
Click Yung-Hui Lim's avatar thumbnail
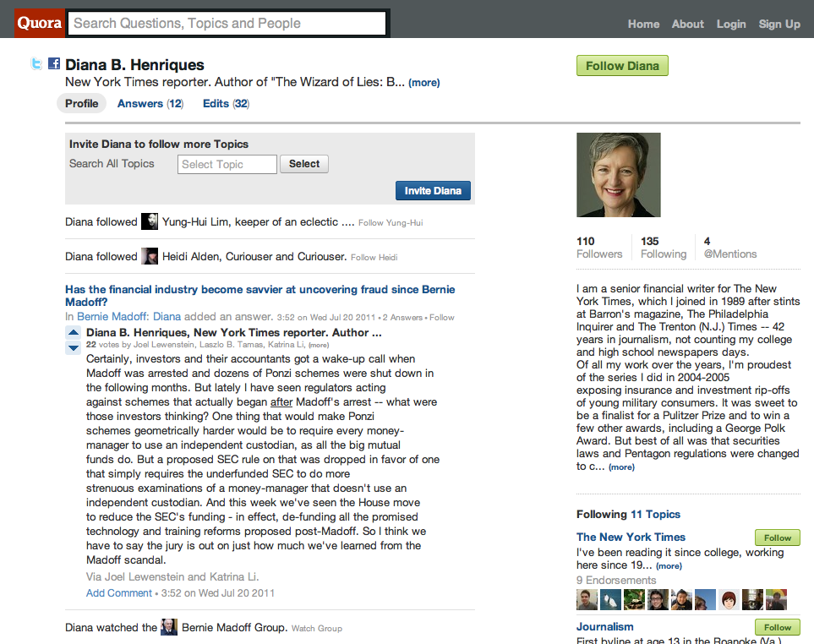point(150,221)
